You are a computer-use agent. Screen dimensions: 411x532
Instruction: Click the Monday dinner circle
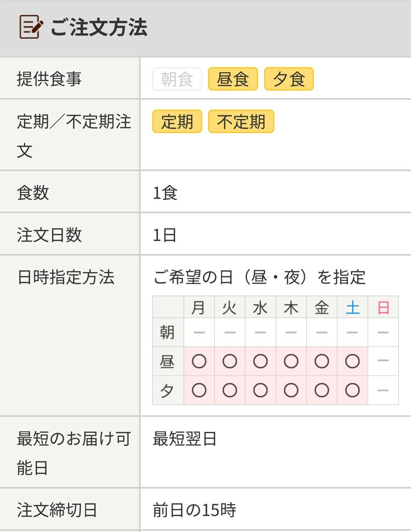click(x=199, y=391)
